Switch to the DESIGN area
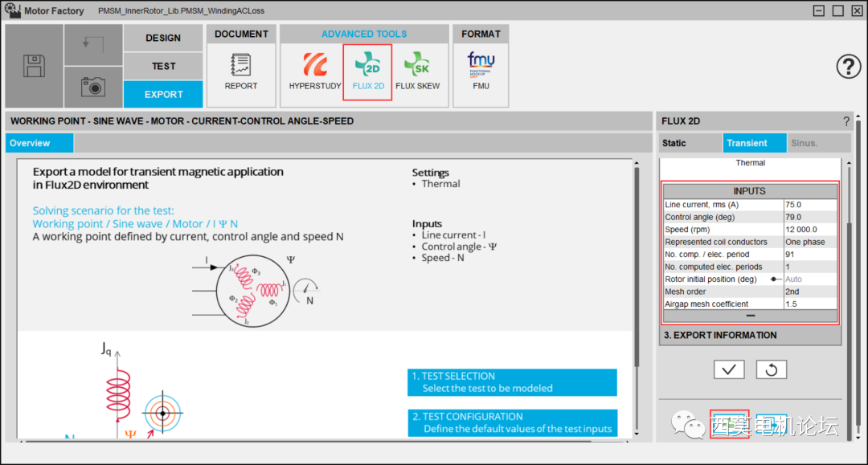 pyautogui.click(x=162, y=39)
